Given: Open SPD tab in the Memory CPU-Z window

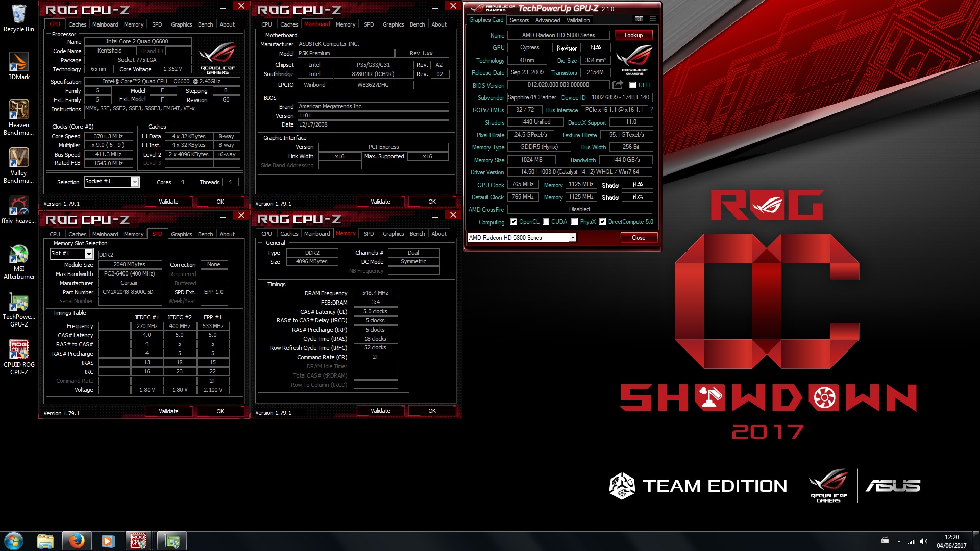Looking at the screenshot, I should [x=369, y=234].
